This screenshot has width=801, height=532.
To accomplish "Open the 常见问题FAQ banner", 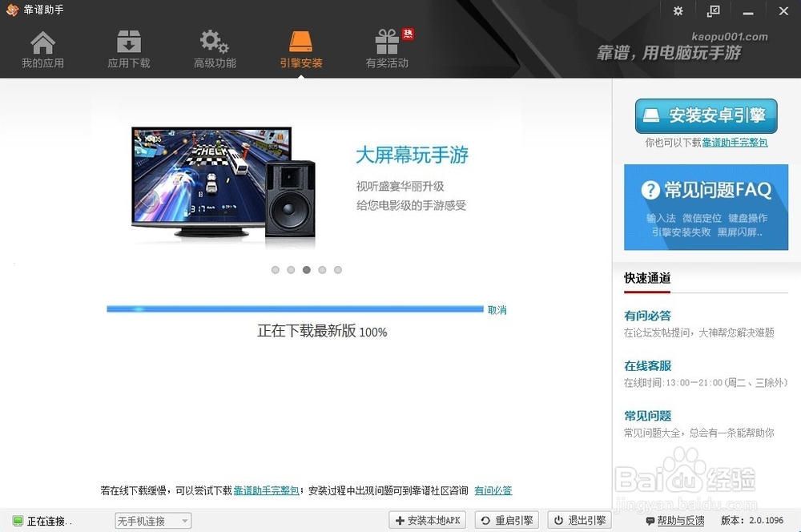I will [x=706, y=207].
